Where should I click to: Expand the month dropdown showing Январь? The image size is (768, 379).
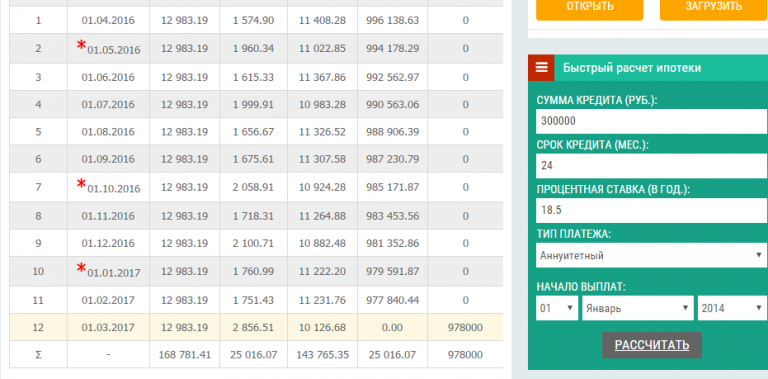[638, 308]
